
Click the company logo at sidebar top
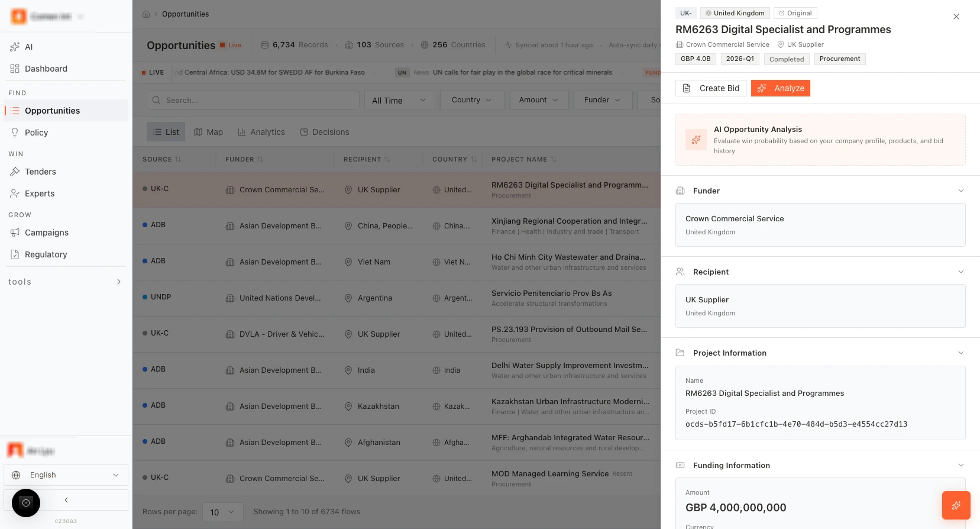(19, 17)
